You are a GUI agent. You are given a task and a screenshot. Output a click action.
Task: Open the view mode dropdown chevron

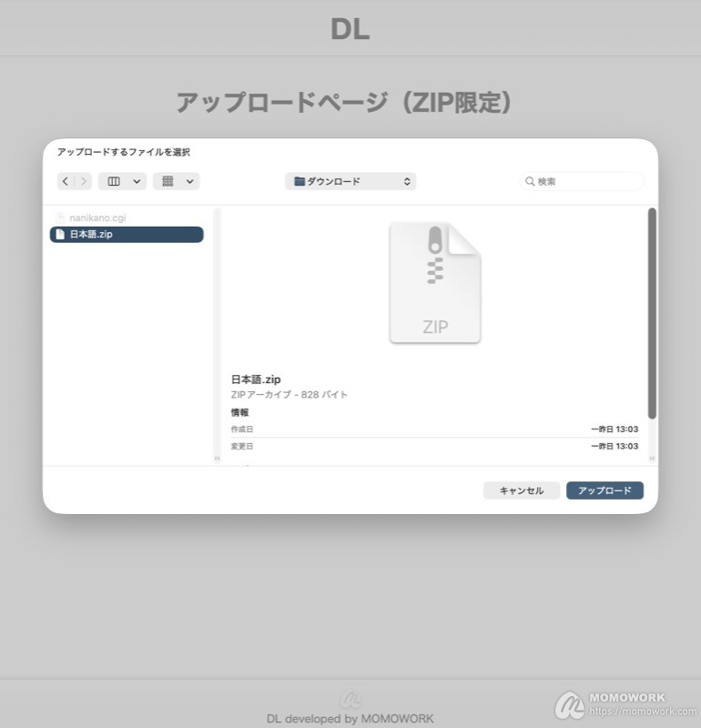(x=137, y=181)
